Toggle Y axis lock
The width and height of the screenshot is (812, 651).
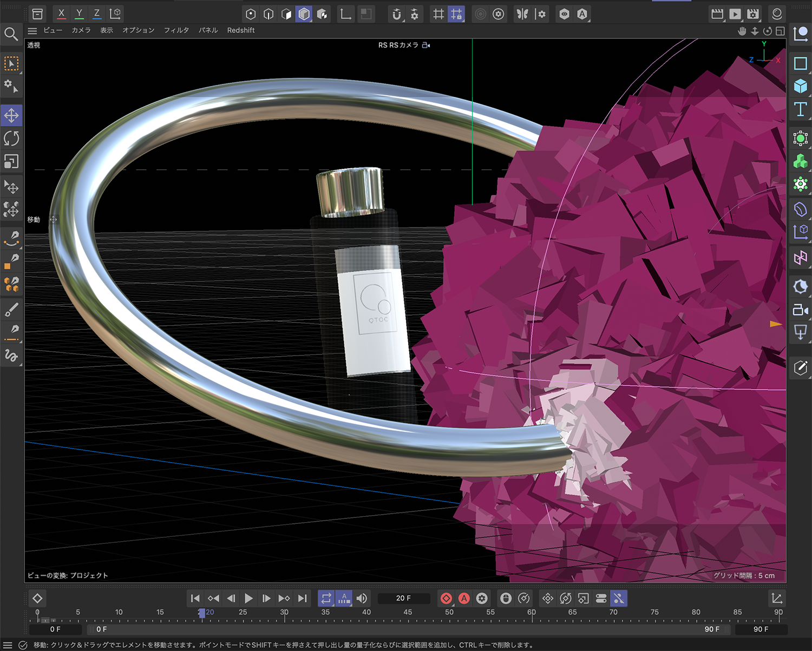click(x=79, y=14)
